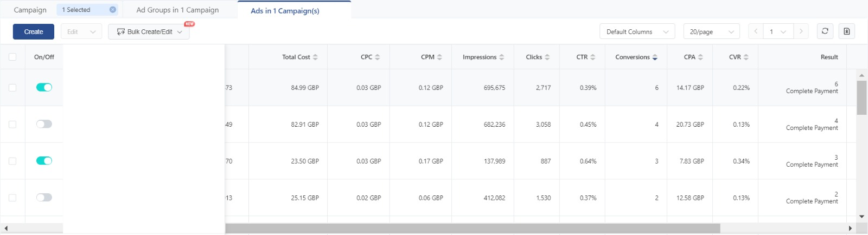The image size is (868, 235).
Task: Sort the CTR column
Action: point(592,57)
